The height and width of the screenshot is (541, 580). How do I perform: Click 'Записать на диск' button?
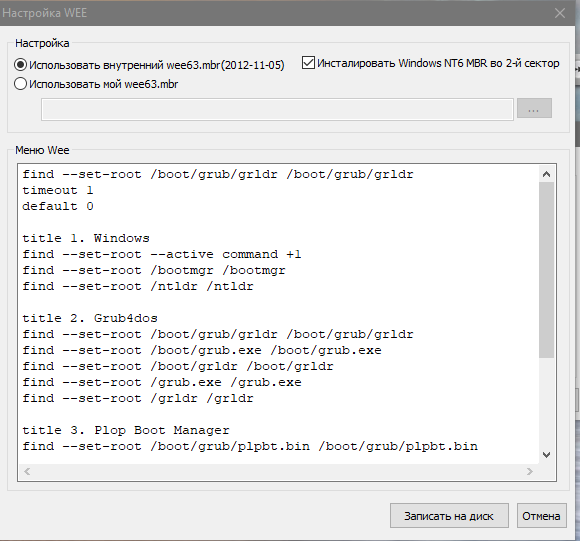(x=449, y=515)
